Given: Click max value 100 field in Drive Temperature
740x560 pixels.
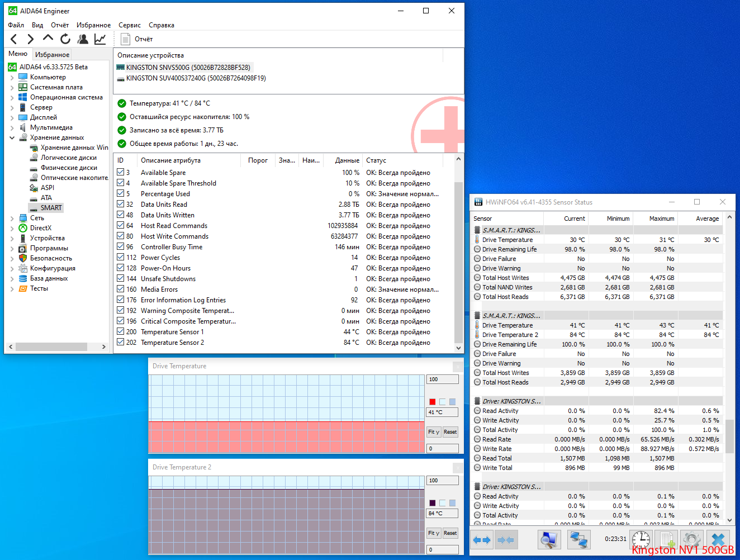Looking at the screenshot, I should (442, 379).
